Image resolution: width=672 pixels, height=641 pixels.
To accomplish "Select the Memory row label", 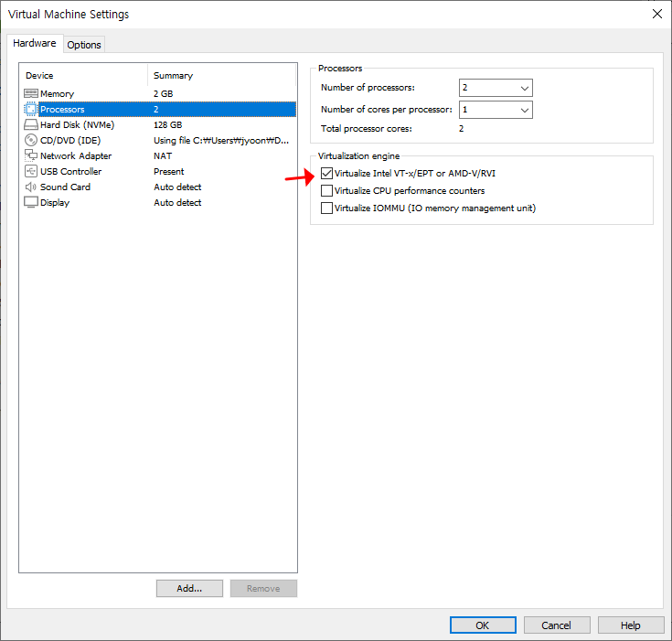I will pyautogui.click(x=57, y=93).
